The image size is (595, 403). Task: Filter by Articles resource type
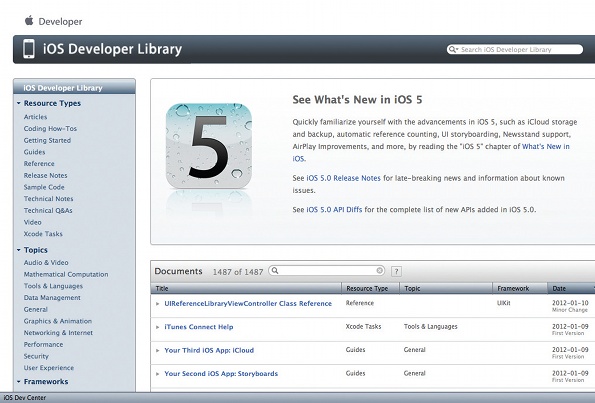pos(35,117)
